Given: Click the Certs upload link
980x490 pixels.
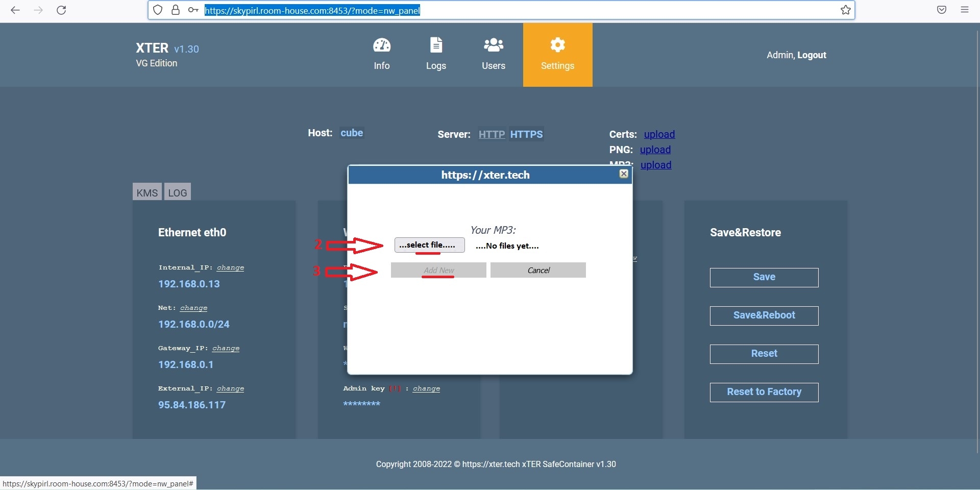Looking at the screenshot, I should pyautogui.click(x=659, y=134).
